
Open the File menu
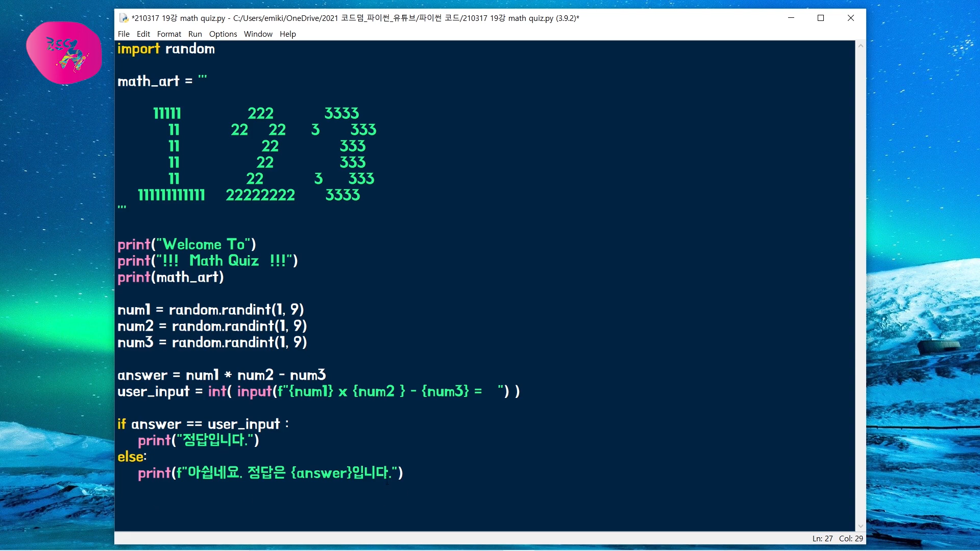pyautogui.click(x=124, y=34)
